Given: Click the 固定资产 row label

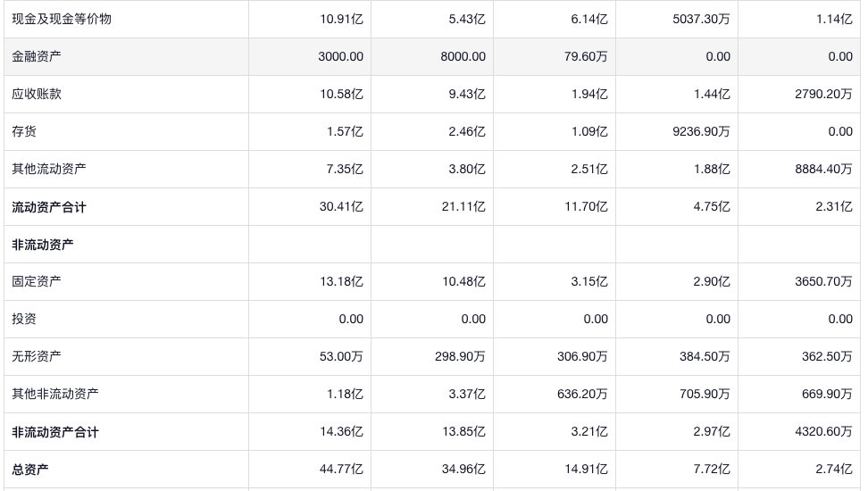Looking at the screenshot, I should [x=37, y=281].
